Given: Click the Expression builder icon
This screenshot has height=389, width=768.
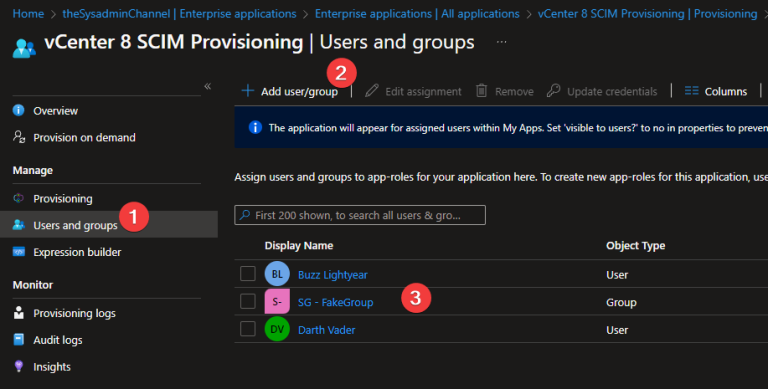Looking at the screenshot, I should click(19, 252).
